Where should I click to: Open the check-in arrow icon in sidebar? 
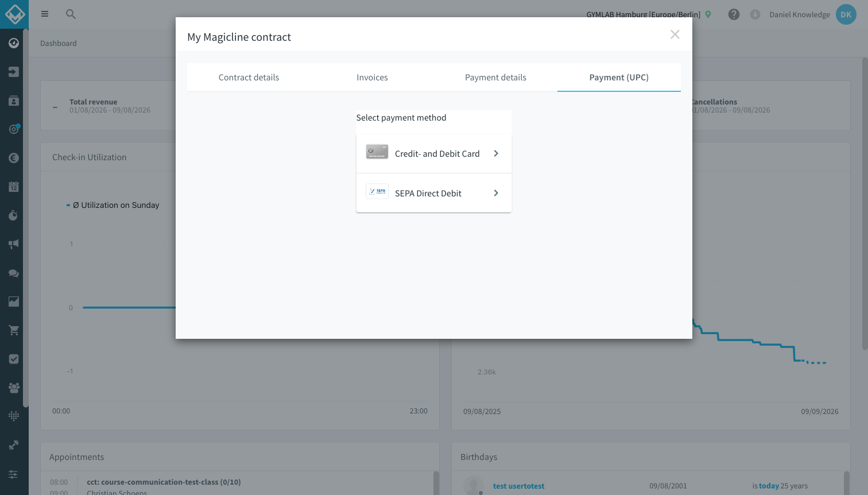point(14,72)
